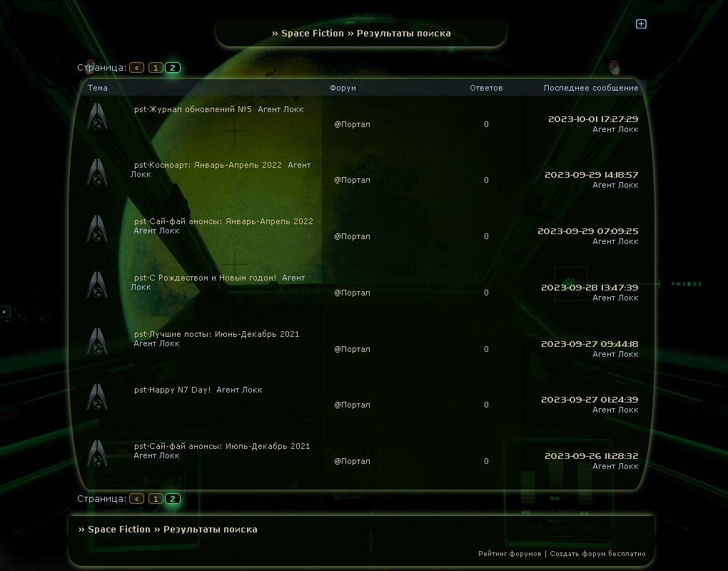Open last message dated 2023-09-29 07:09:25
Screen dimensions: 728x571
click(588, 231)
